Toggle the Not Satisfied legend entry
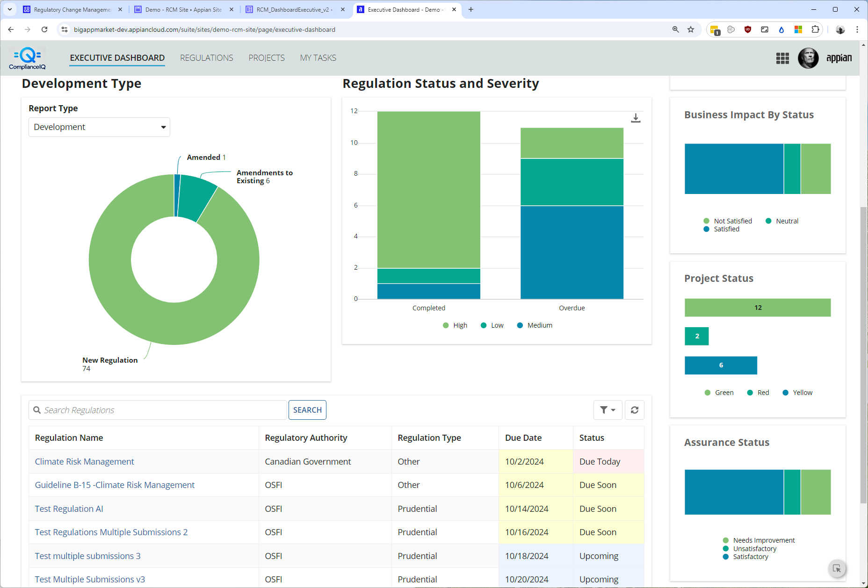The height and width of the screenshot is (588, 868). [x=728, y=221]
